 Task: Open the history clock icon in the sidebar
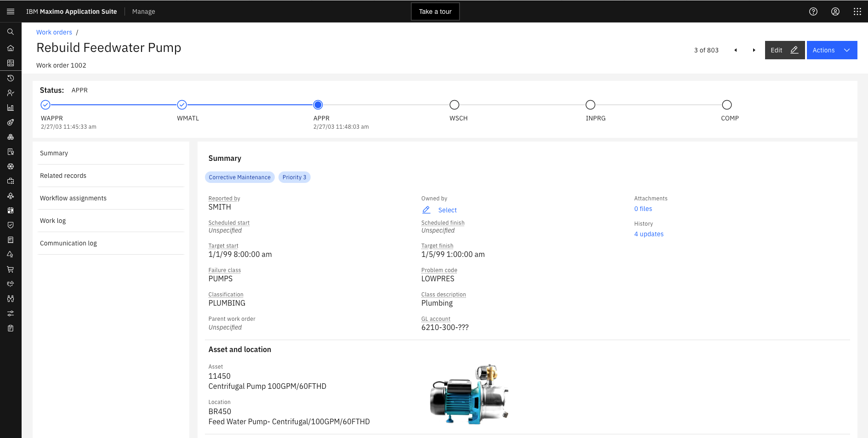point(11,78)
